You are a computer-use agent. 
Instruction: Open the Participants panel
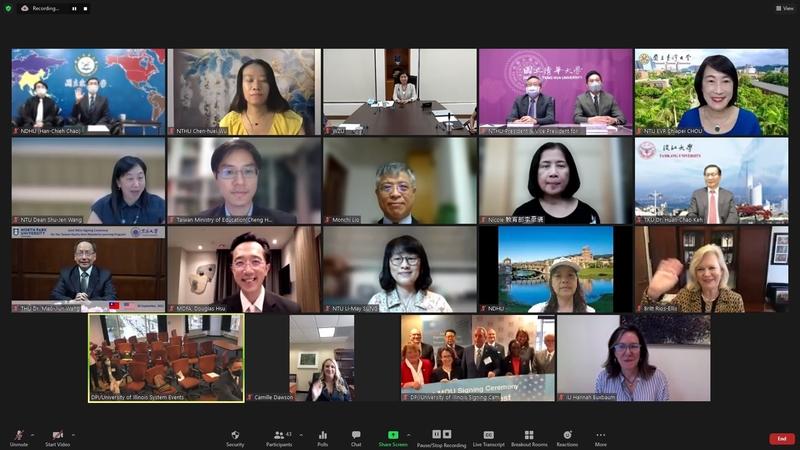tap(279, 437)
